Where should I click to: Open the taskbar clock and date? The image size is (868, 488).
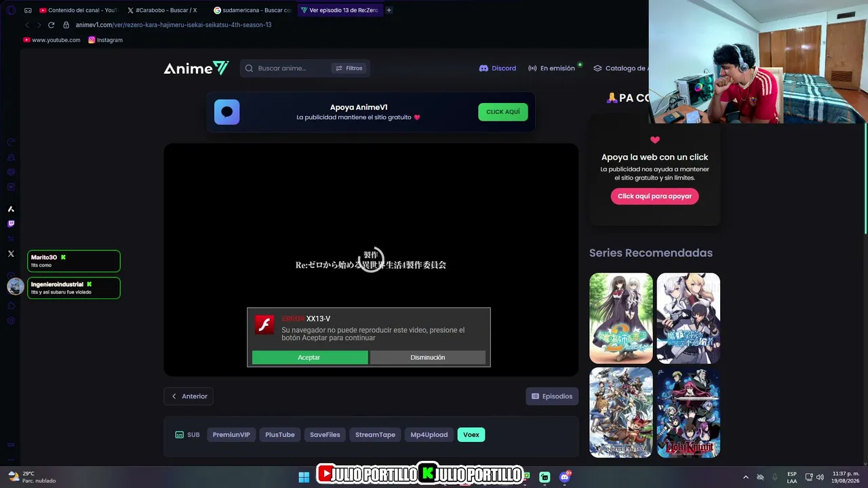[846, 477]
